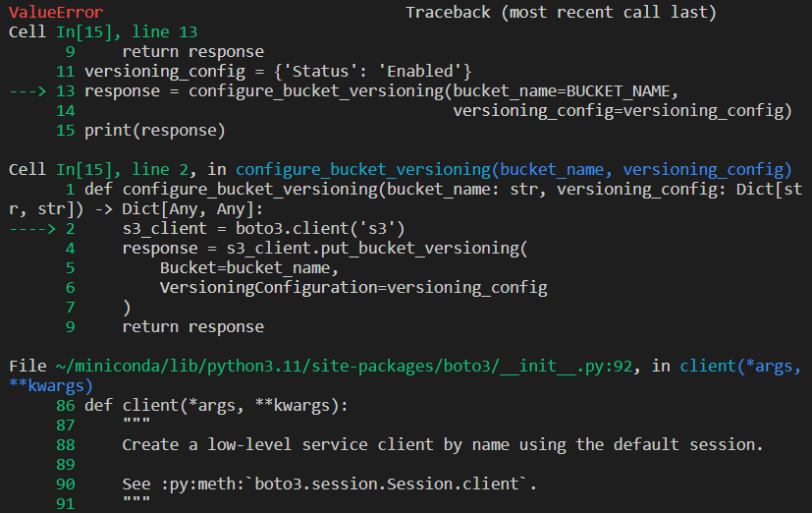Click the versioning_config Status Enabled line
Screen dimensions: 812x513
point(278,71)
